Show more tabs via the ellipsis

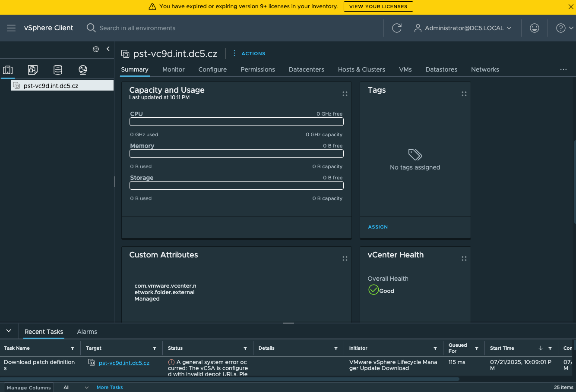[563, 69]
